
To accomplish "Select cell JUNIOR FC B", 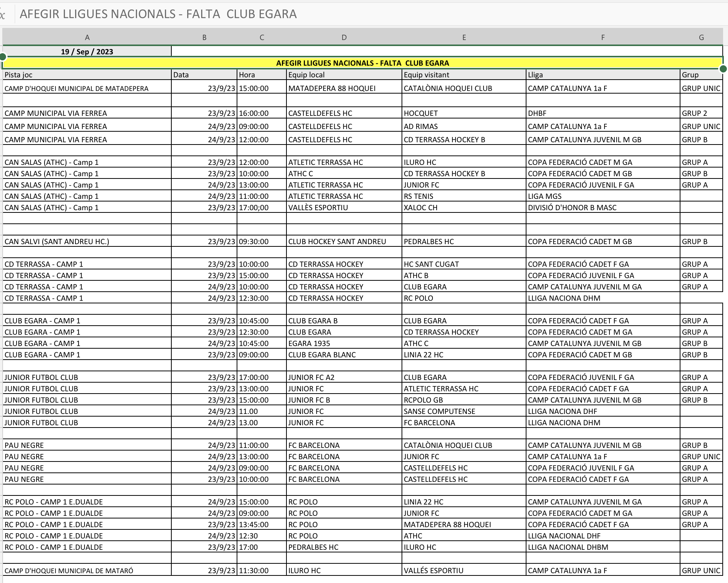I will [344, 400].
